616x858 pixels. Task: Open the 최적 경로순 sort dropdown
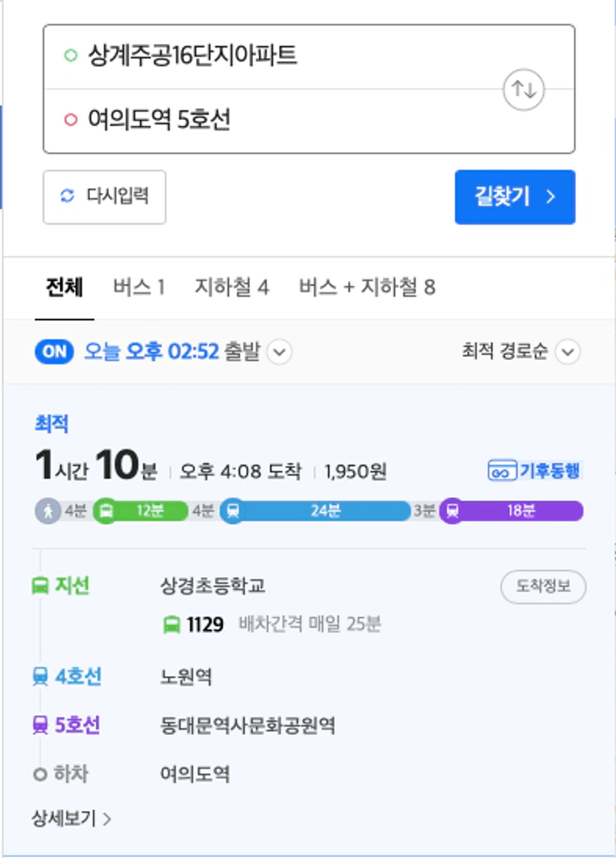[521, 351]
